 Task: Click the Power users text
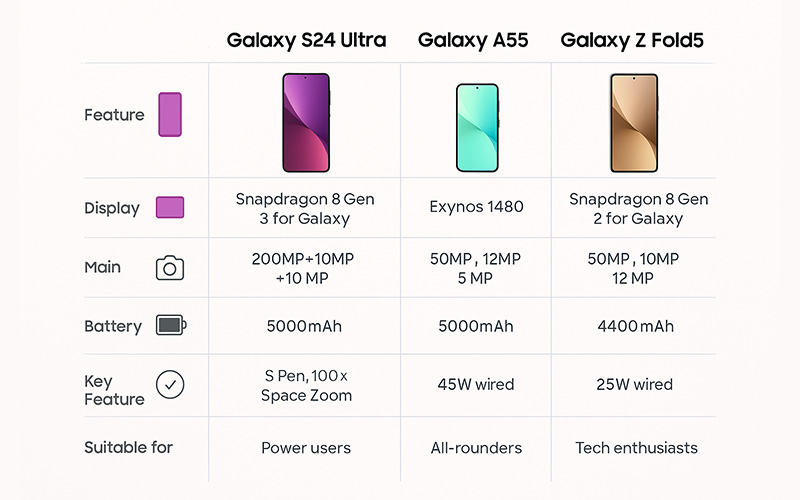point(306,447)
